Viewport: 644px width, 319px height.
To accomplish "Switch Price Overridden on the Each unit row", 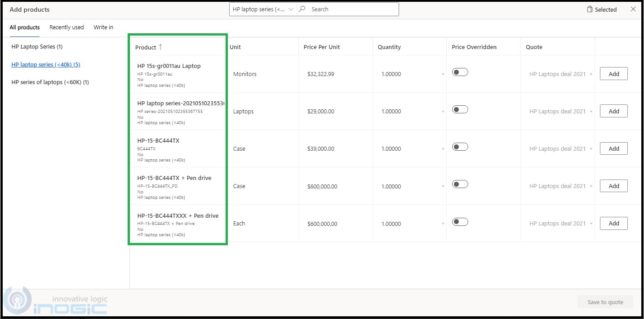I will (x=460, y=222).
